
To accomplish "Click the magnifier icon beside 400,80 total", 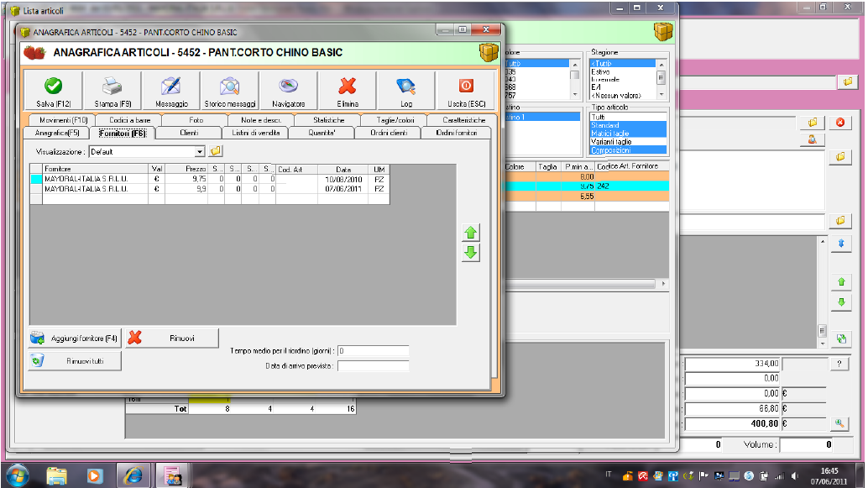I will pos(839,424).
